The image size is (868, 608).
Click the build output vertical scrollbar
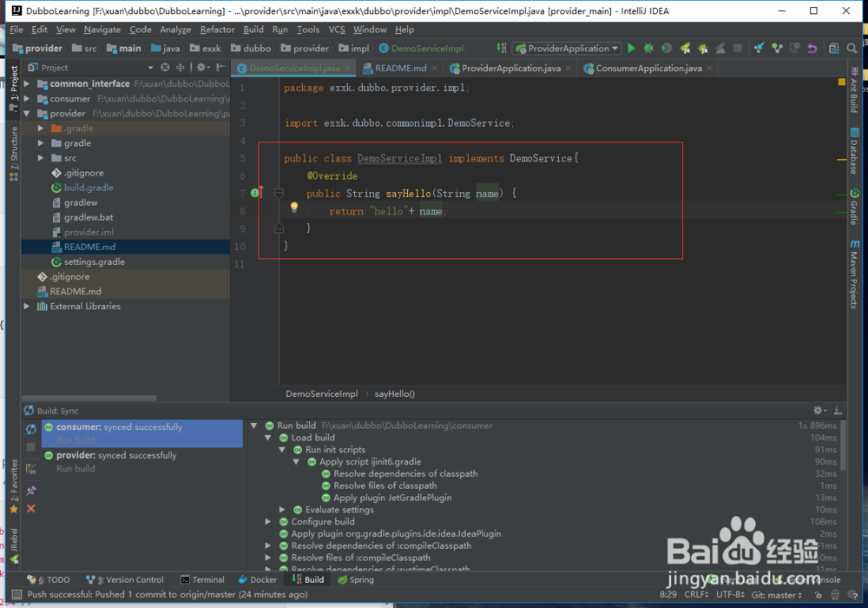[843, 446]
